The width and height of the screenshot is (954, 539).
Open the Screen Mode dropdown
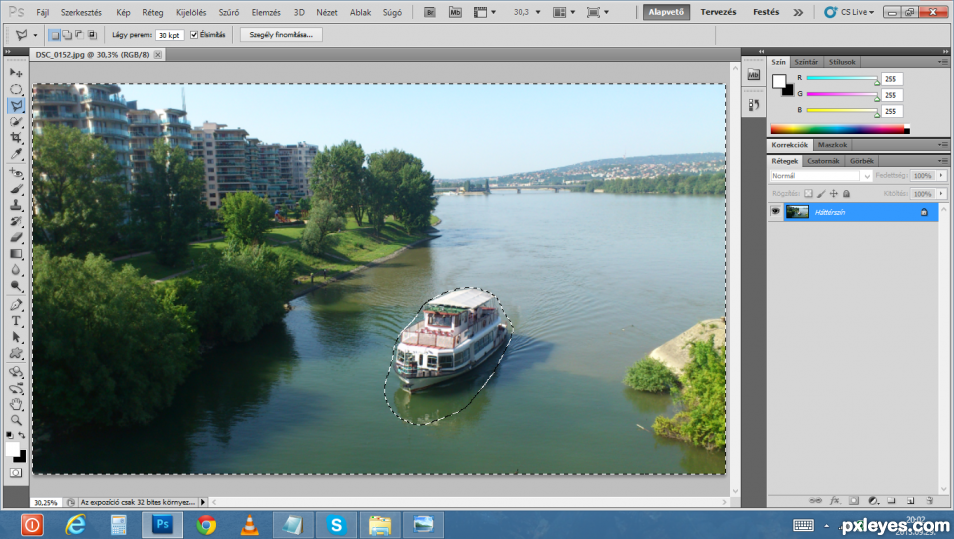tap(597, 12)
